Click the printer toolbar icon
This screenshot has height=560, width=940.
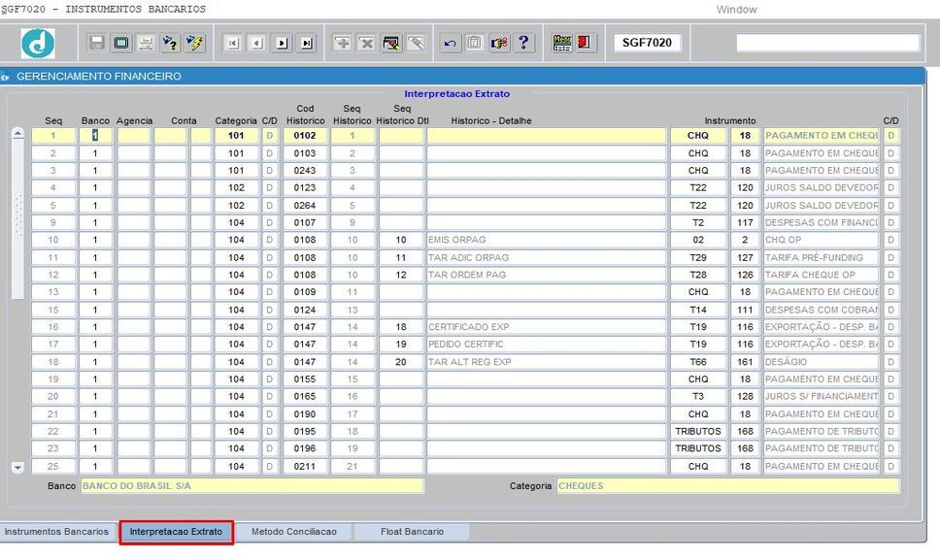(146, 43)
